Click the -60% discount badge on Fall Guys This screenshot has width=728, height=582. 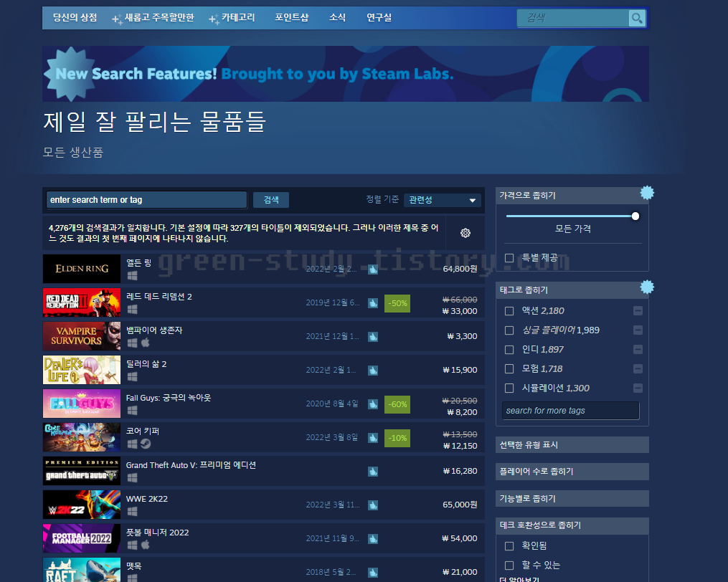(397, 404)
